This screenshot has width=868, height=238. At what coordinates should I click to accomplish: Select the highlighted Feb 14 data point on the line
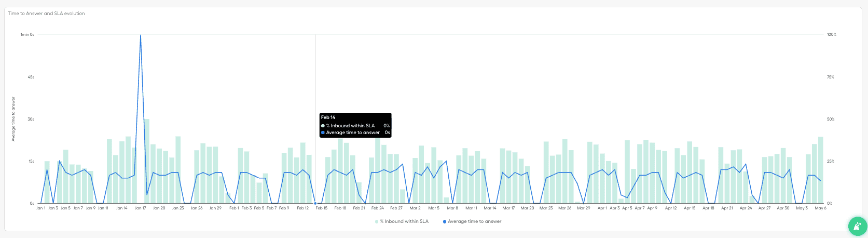pyautogui.click(x=315, y=203)
